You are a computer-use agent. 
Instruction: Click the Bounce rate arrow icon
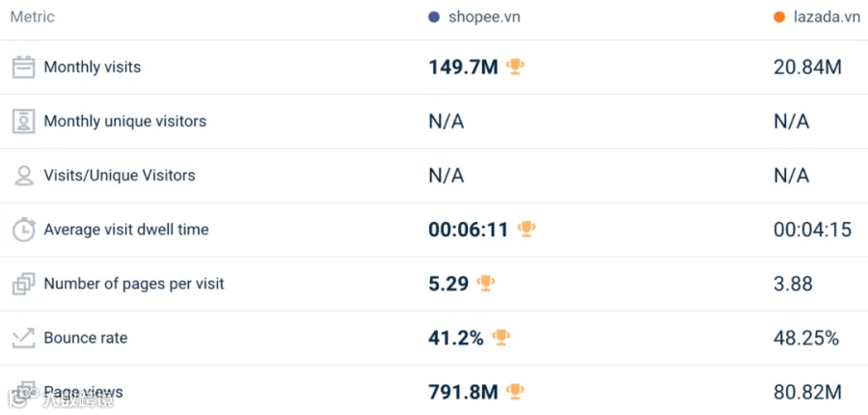24,338
